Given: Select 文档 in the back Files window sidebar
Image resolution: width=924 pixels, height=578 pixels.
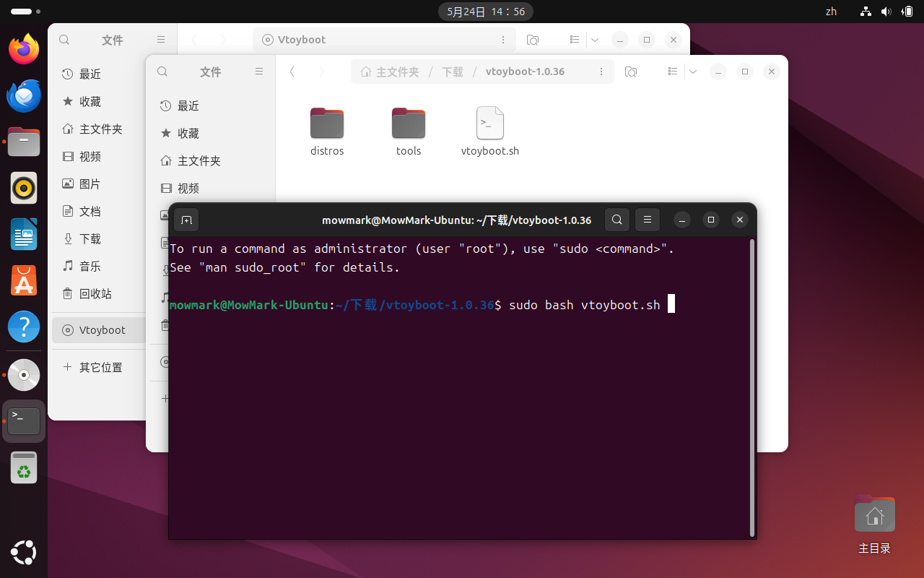Looking at the screenshot, I should point(99,212).
